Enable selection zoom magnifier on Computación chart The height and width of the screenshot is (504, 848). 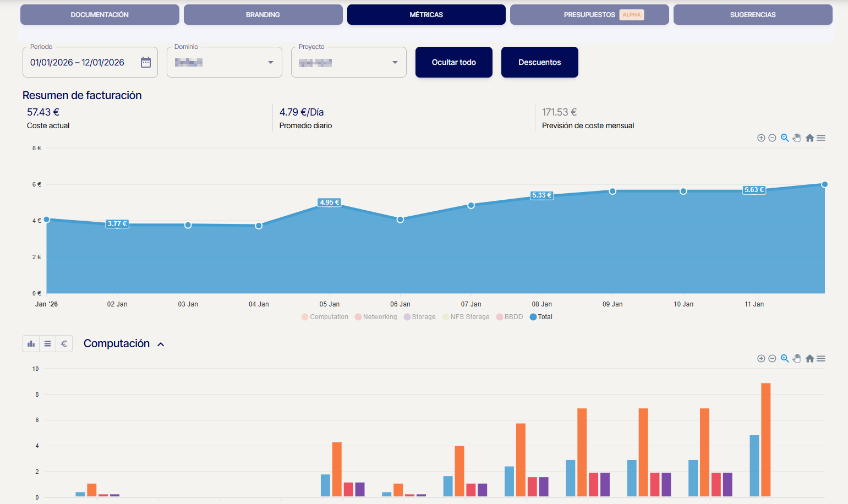785,359
